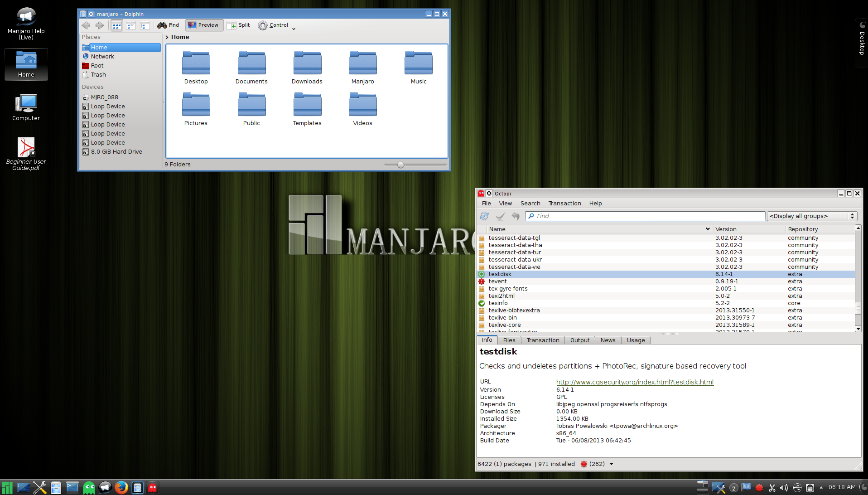The image size is (868, 495).
Task: Select the texlive-core package row
Action: tap(666, 325)
